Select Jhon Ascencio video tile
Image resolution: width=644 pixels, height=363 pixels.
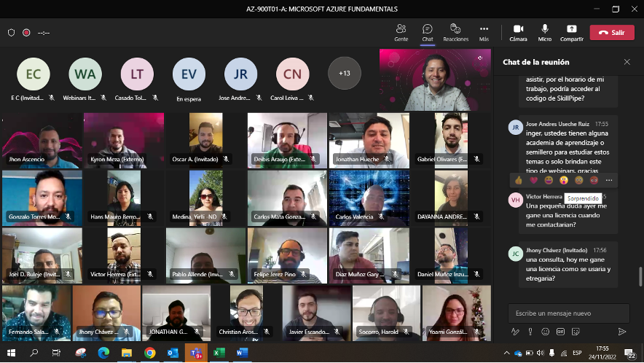[42, 141]
